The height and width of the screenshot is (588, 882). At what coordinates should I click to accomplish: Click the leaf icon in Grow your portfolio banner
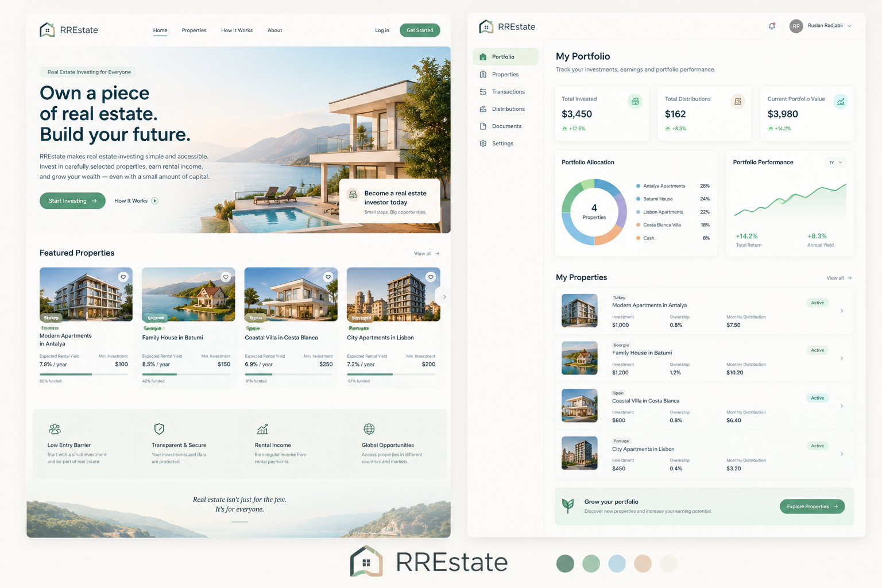(x=568, y=505)
